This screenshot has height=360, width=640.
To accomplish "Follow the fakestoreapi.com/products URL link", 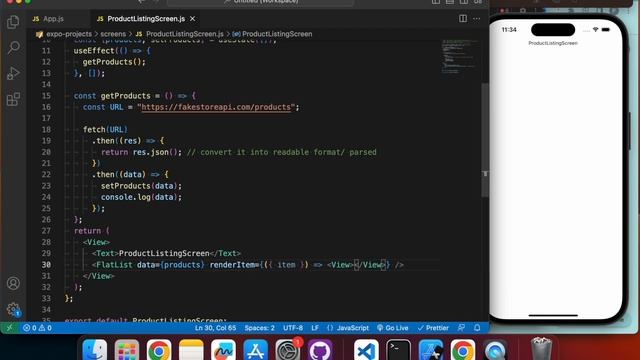I will click(x=216, y=107).
